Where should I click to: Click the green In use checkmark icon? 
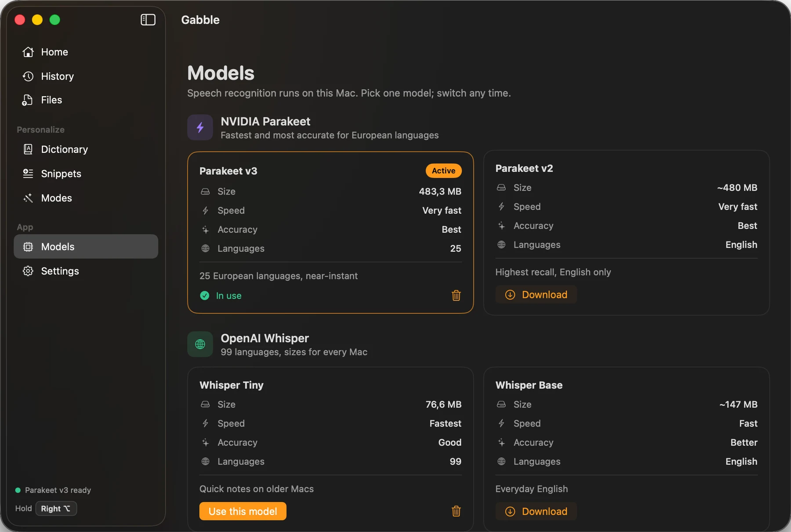[x=205, y=296]
